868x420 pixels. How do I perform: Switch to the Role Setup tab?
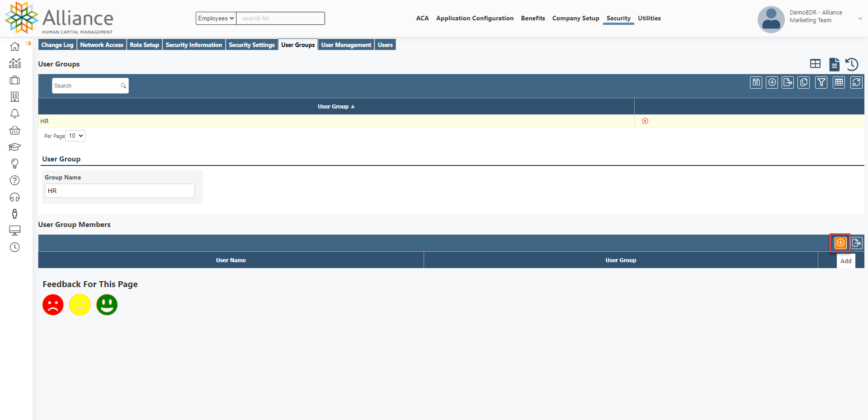pos(144,45)
